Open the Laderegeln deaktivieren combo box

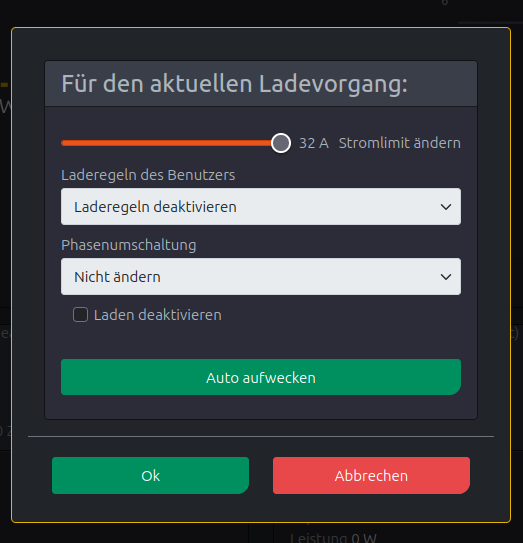261,207
